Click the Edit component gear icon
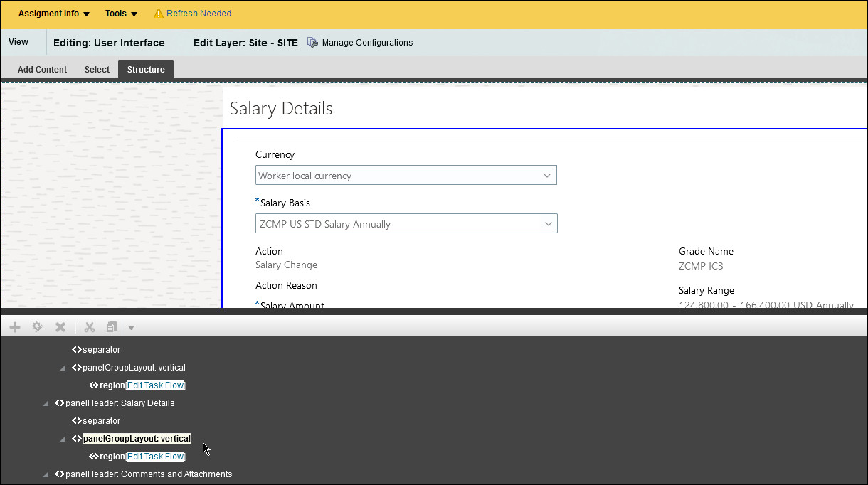Screen dimensions: 868x485 [x=38, y=327]
